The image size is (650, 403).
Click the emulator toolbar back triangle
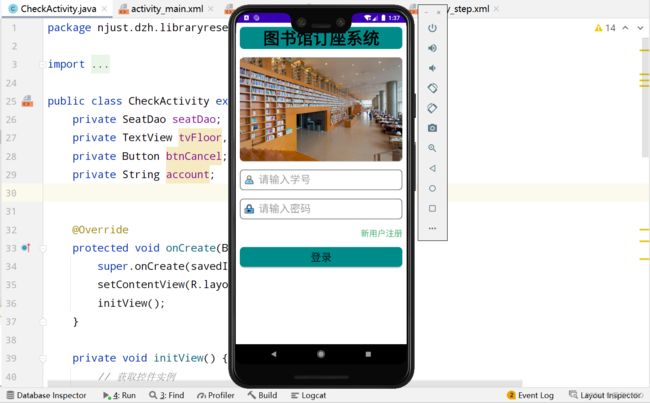(x=432, y=168)
